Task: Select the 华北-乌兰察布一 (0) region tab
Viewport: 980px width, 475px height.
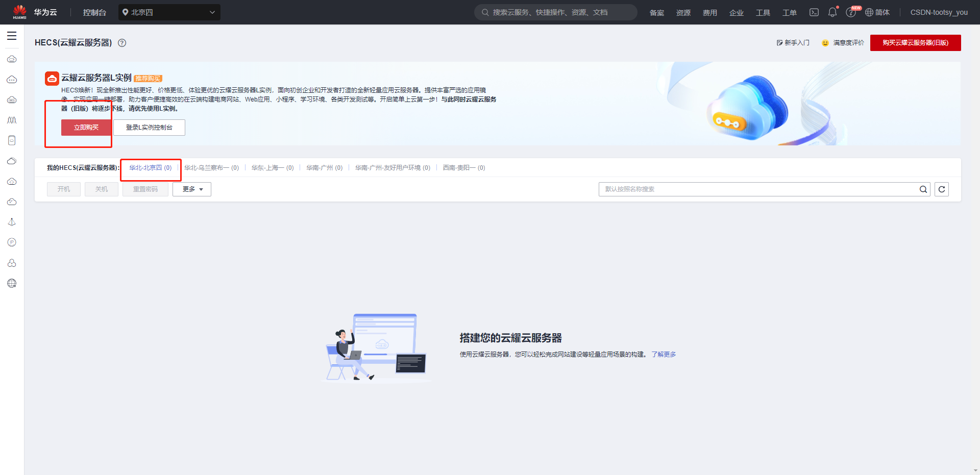Action: click(211, 168)
